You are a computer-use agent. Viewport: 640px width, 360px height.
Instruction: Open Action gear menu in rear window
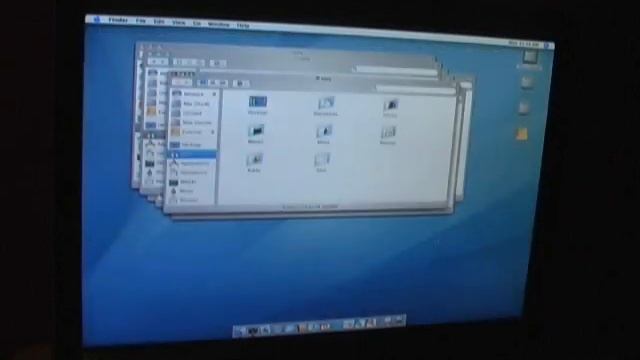[218, 63]
